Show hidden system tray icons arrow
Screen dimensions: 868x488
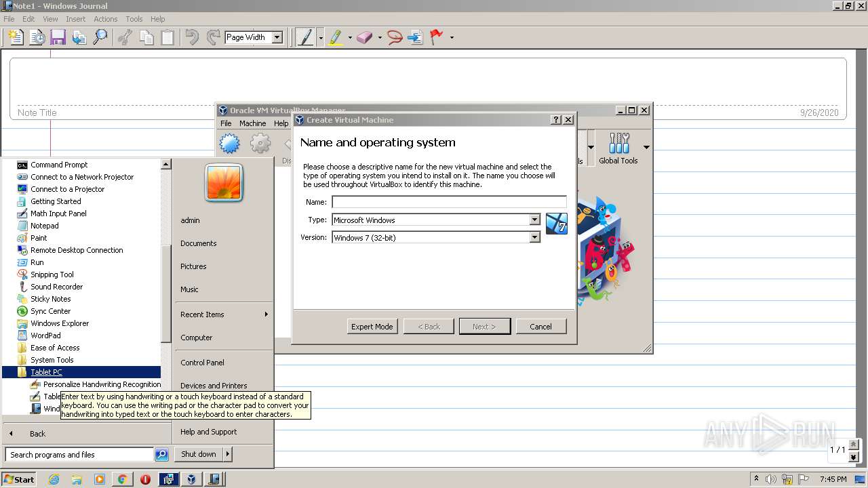tap(756, 479)
